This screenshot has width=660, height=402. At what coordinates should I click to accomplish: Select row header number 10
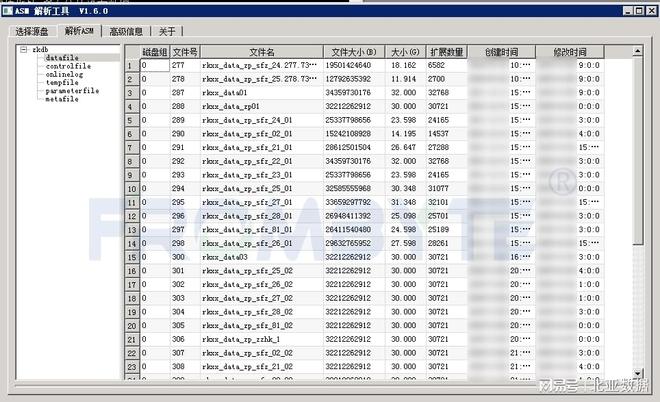pyautogui.click(x=132, y=189)
